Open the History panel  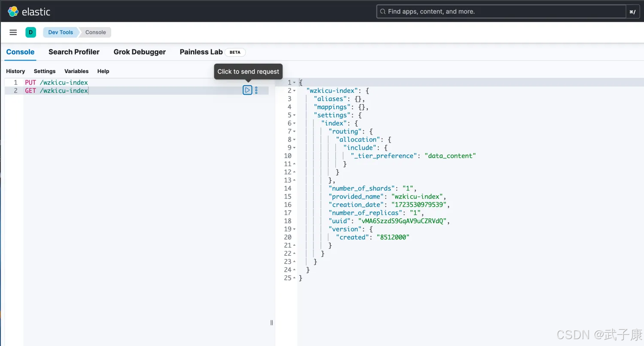15,71
